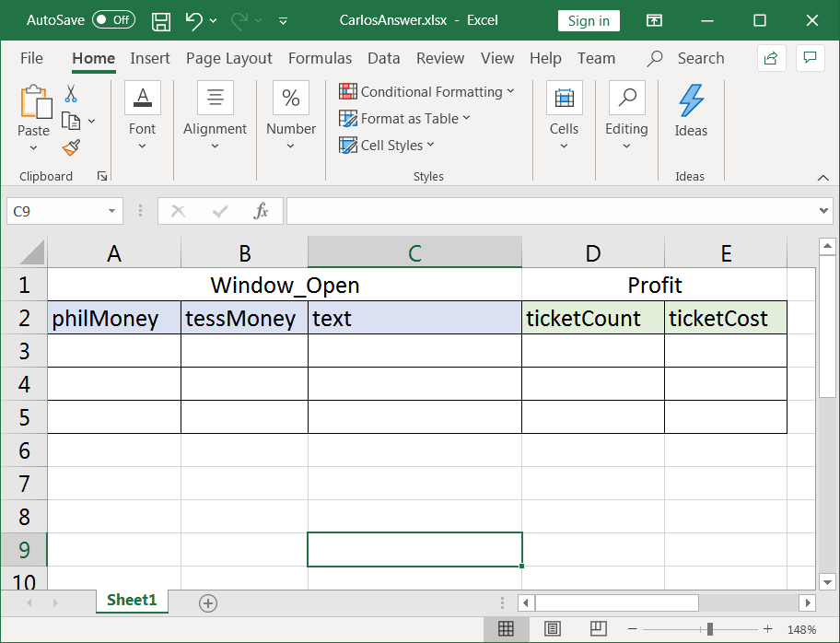The height and width of the screenshot is (643, 840).
Task: Click the Format Painter brush icon
Action: coord(71,147)
